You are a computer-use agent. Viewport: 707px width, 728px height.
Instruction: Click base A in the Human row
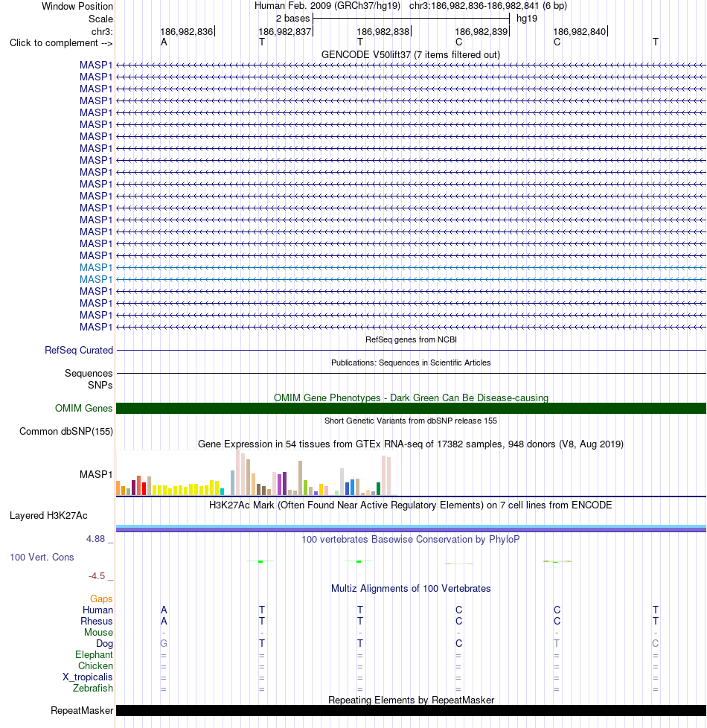[164, 610]
